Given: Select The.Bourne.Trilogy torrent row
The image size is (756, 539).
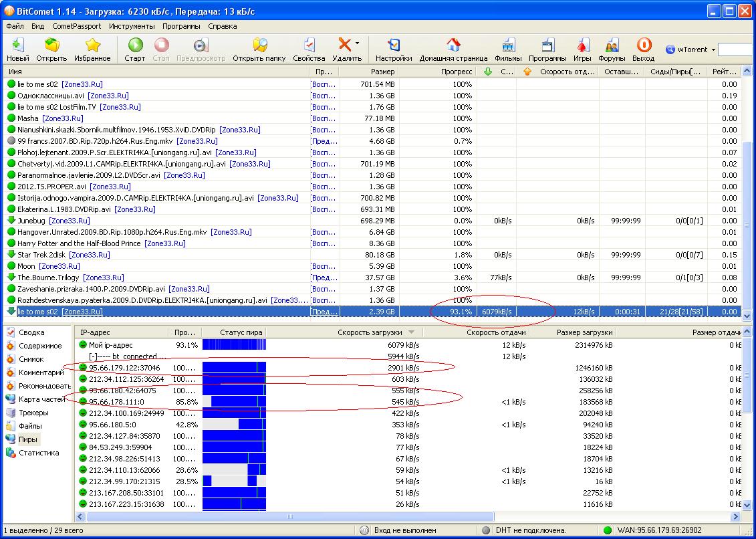Looking at the screenshot, I should [x=371, y=278].
